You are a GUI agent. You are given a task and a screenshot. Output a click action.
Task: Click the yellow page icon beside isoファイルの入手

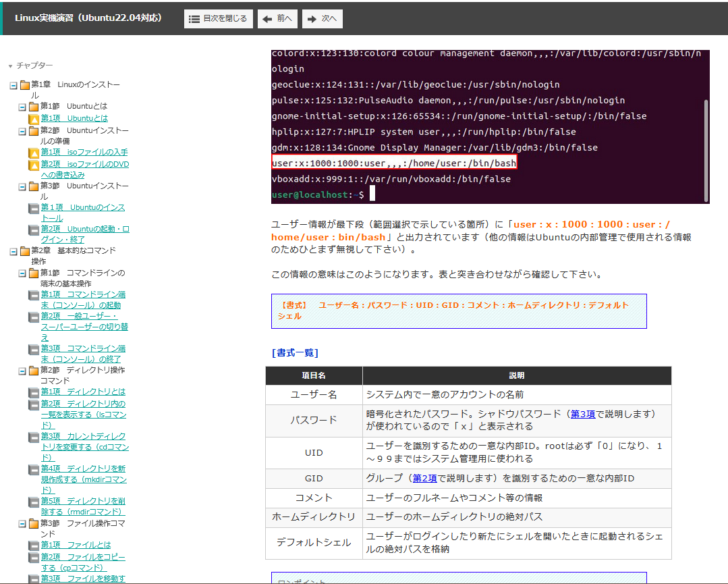[x=34, y=153]
